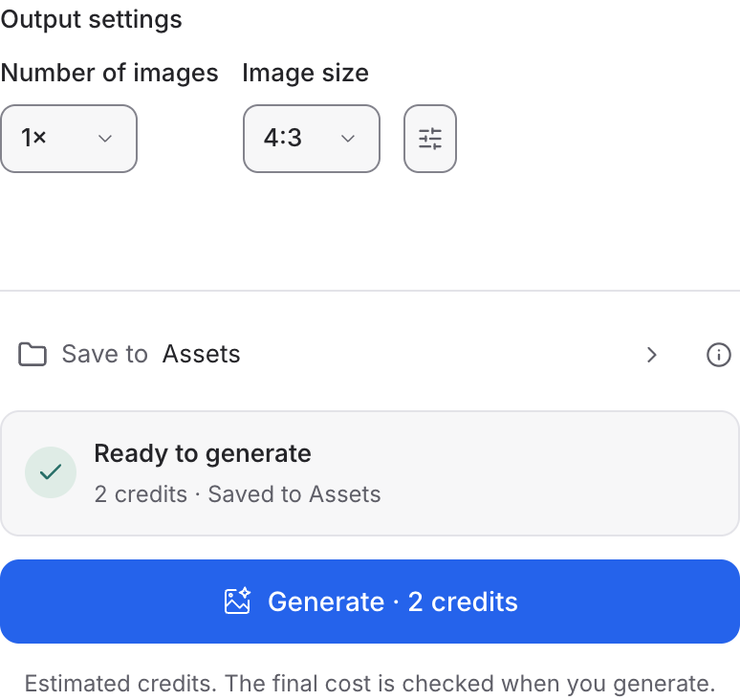The width and height of the screenshot is (740, 700).
Task: Open the Image size 4:3 dropdown
Action: point(312,139)
